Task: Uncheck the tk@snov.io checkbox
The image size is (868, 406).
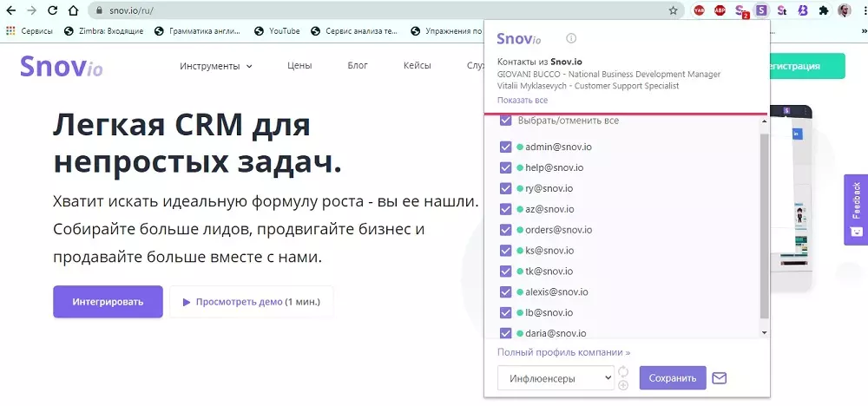Action: click(x=505, y=271)
